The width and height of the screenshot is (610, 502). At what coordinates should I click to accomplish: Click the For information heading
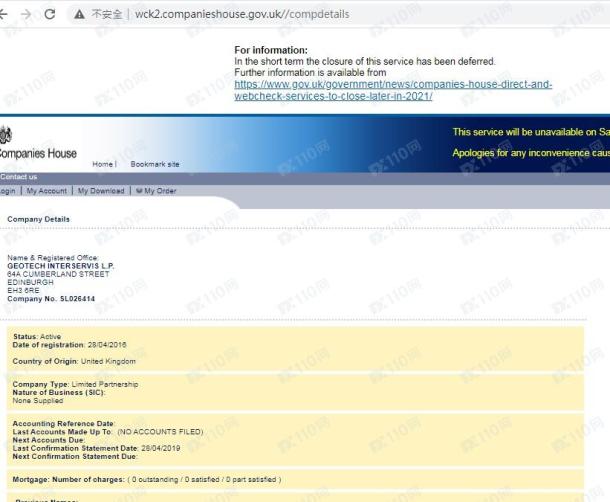point(271,50)
